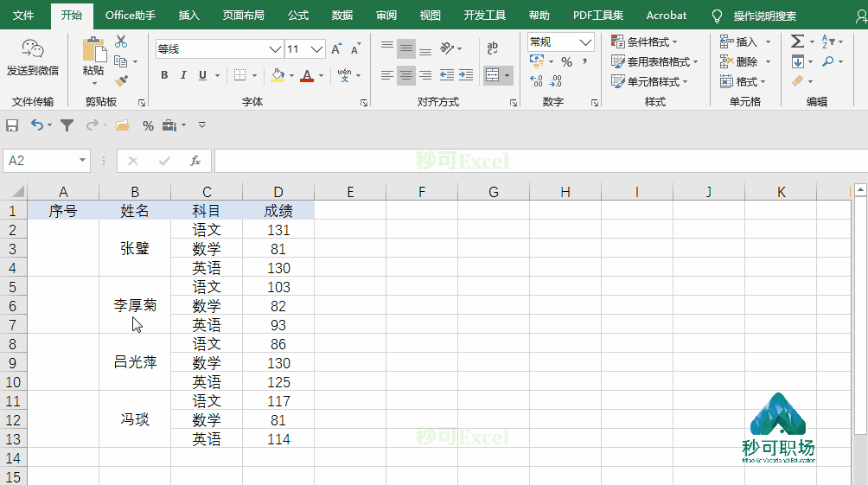Increase decimal places
The width and height of the screenshot is (868, 485).
click(x=536, y=81)
